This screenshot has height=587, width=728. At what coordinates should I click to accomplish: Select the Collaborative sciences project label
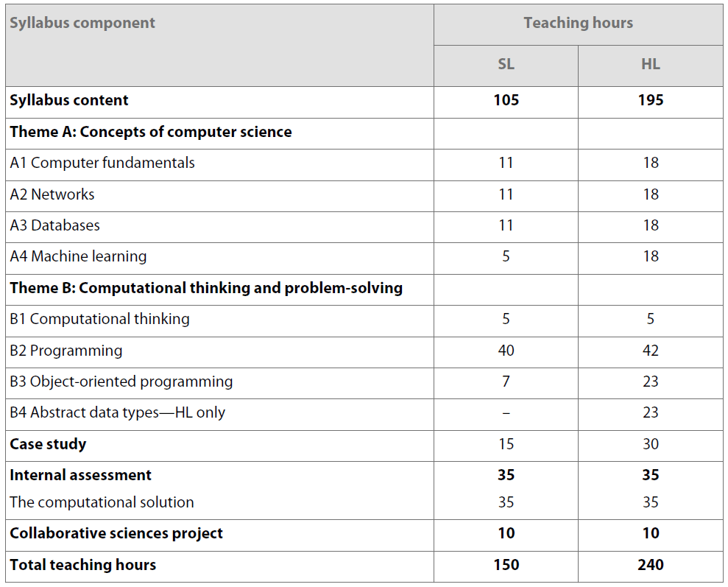point(116,533)
